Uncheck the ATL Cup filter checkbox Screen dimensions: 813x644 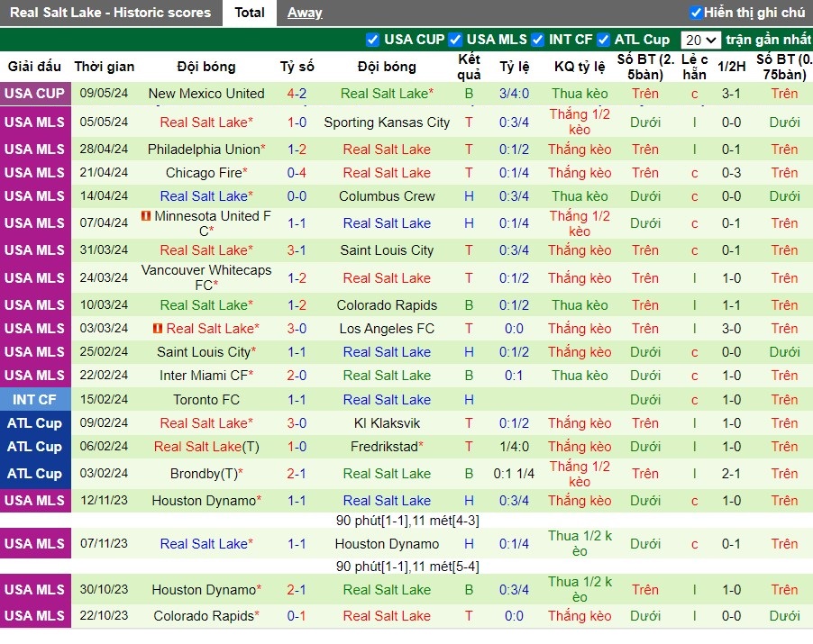[x=603, y=40]
